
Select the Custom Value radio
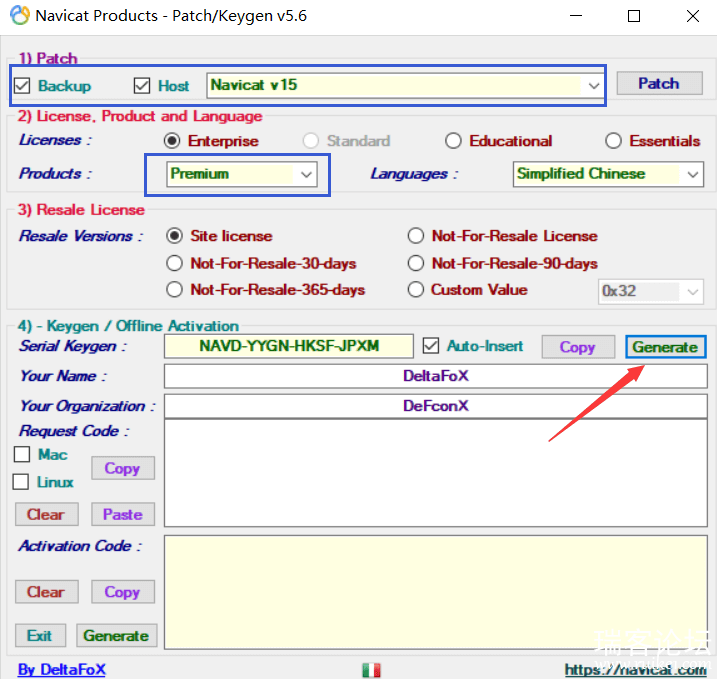(416, 289)
